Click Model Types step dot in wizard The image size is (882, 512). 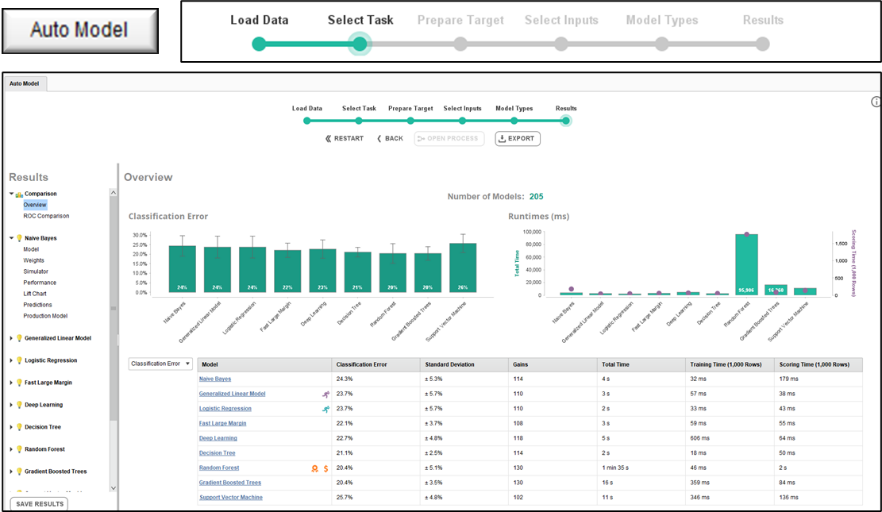pos(514,120)
